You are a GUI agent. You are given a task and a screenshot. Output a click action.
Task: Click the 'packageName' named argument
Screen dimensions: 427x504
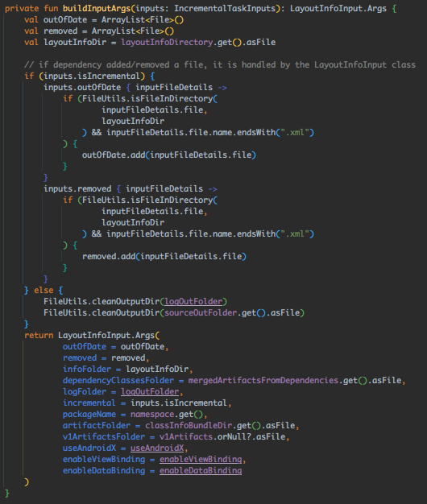[89, 415]
